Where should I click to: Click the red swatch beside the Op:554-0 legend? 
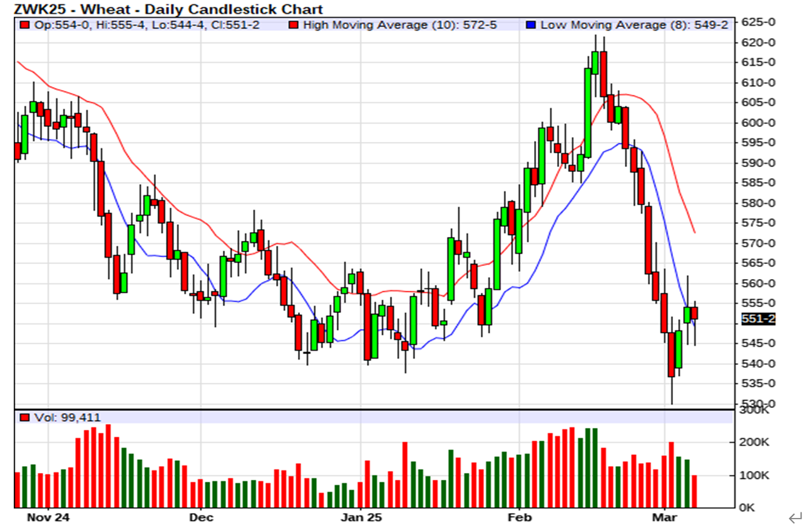point(24,25)
